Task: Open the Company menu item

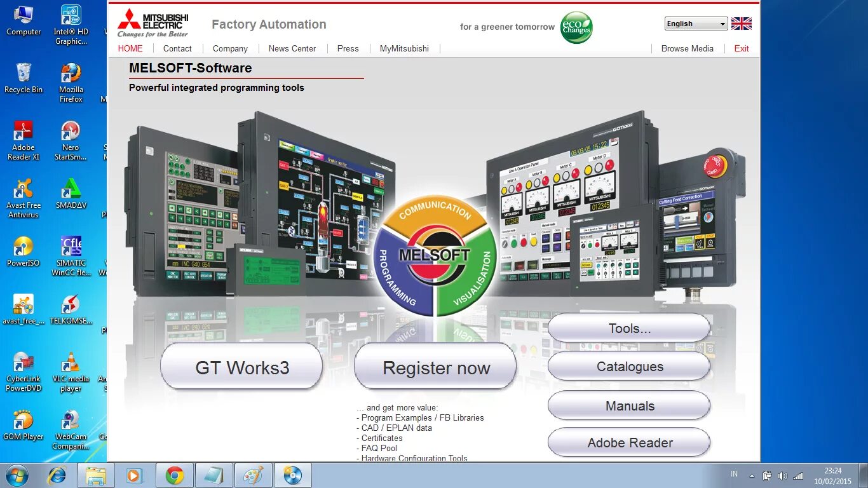Action: pos(230,48)
